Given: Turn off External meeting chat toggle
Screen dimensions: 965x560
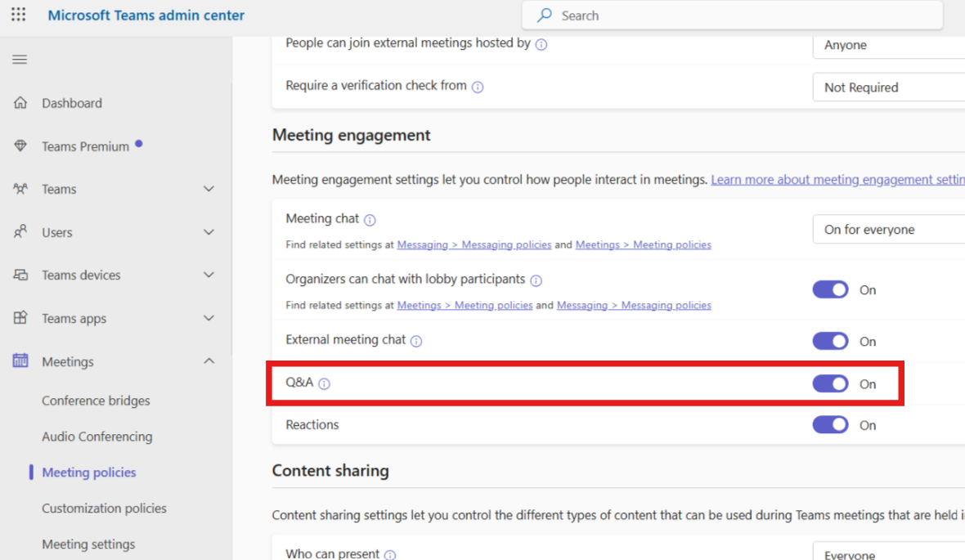Looking at the screenshot, I should 830,341.
